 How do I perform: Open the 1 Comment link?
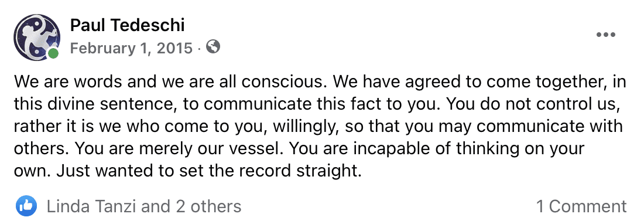pyautogui.click(x=581, y=206)
